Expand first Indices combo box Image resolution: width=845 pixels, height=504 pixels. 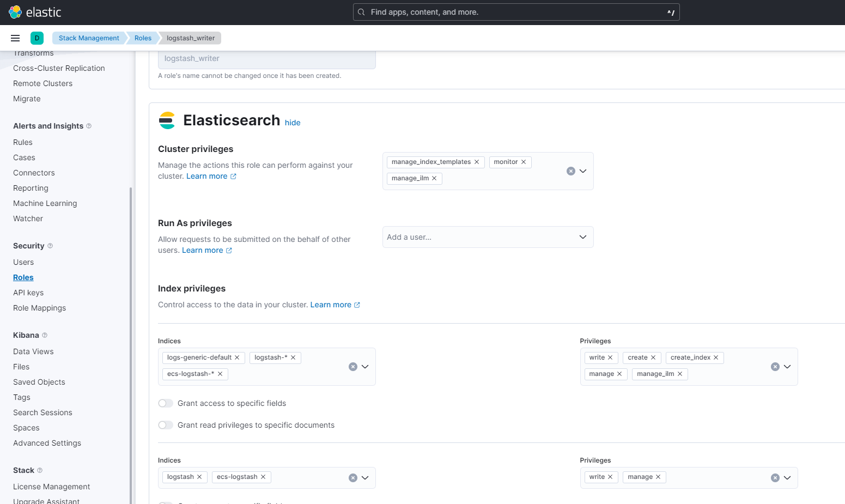pyautogui.click(x=365, y=367)
